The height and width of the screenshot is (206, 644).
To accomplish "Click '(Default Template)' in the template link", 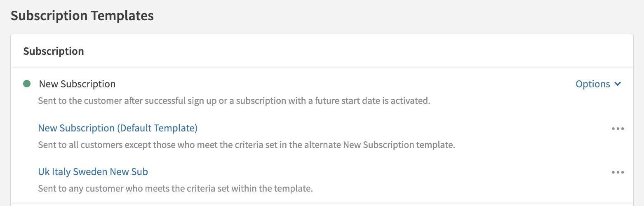I will [x=157, y=128].
